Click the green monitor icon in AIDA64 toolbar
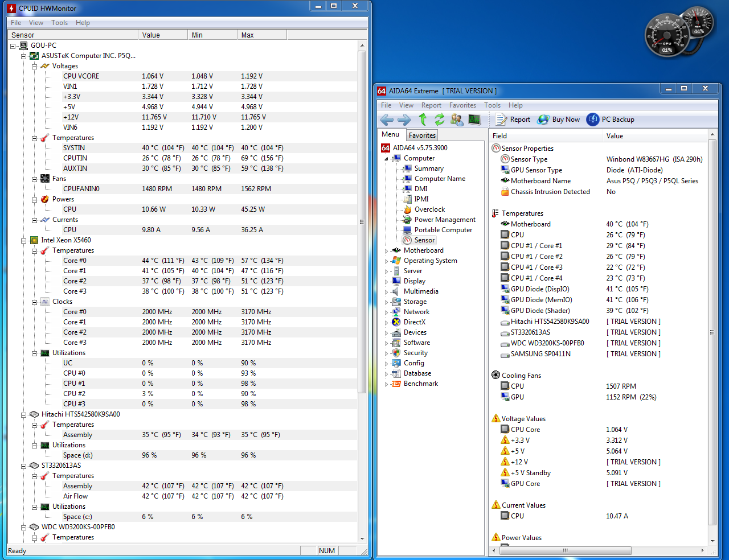The image size is (729, 560). click(474, 120)
